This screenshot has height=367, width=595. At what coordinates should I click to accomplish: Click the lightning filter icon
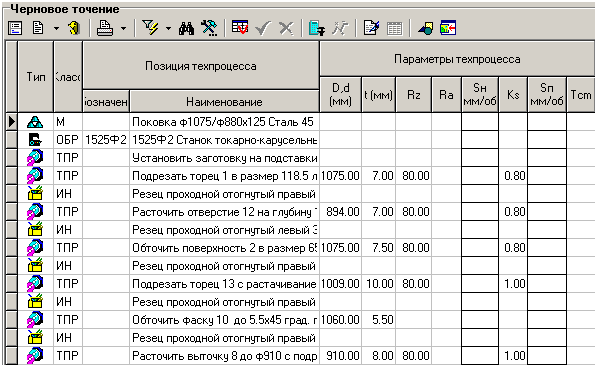pos(150,28)
